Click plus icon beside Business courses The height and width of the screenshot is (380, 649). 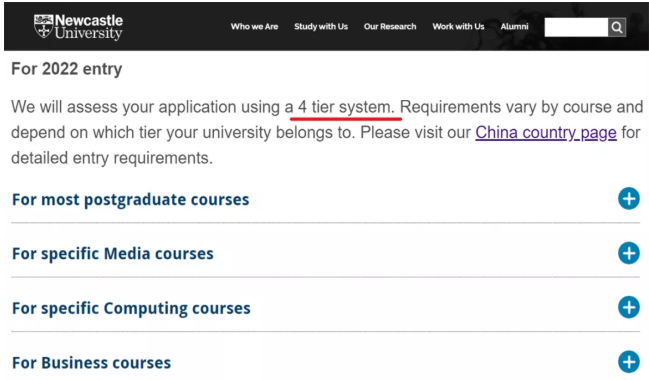click(x=629, y=362)
